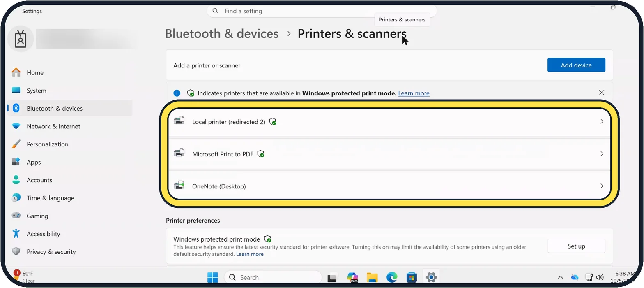Click the Bluetooth icon in sidebar

click(16, 108)
